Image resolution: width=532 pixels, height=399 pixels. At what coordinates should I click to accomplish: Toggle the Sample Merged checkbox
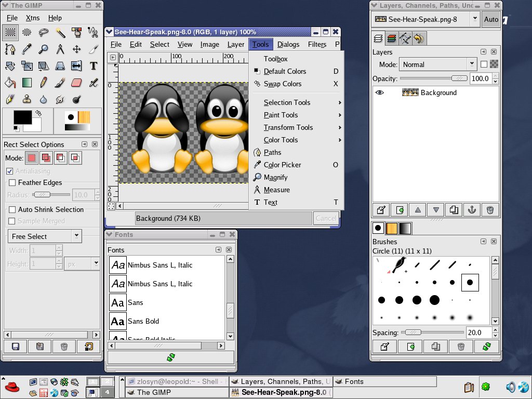pos(12,221)
